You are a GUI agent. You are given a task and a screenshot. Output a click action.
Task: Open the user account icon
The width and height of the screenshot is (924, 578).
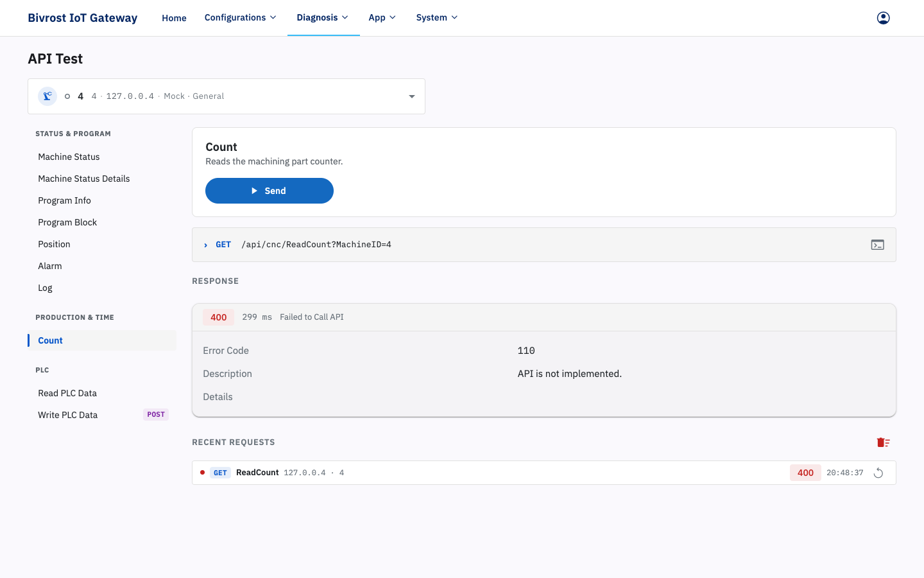883,18
